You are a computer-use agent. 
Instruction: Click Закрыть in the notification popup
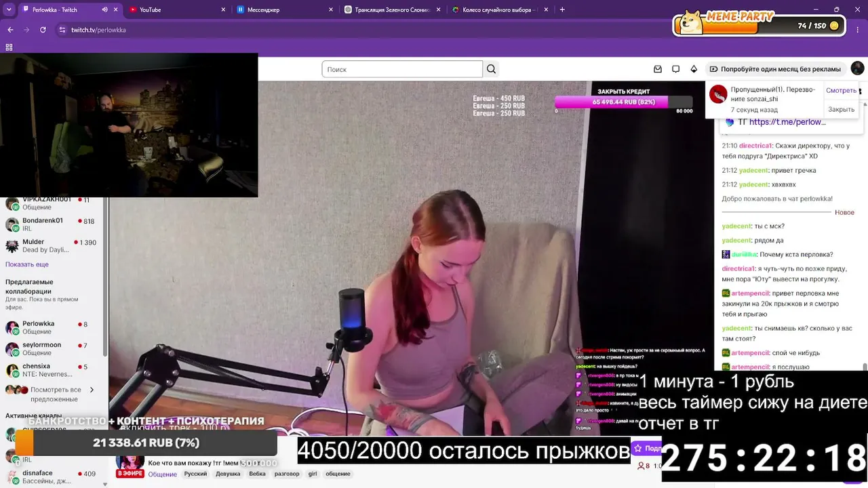[841, 109]
